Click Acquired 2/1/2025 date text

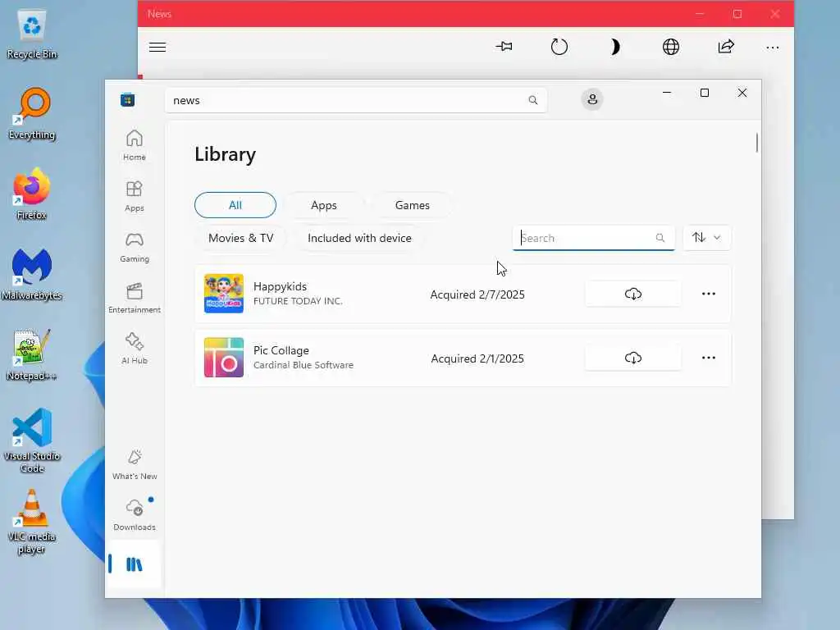coord(477,358)
